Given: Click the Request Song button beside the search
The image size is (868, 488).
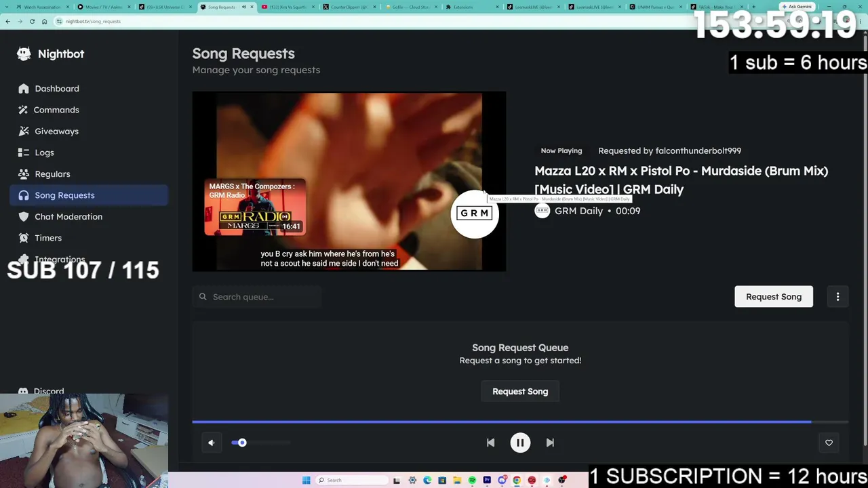Looking at the screenshot, I should pyautogui.click(x=774, y=297).
